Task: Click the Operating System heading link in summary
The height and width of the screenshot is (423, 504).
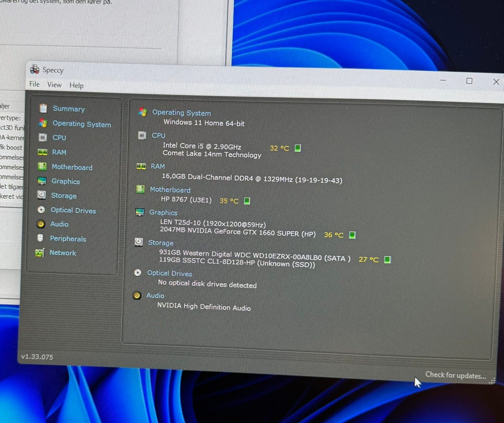Action: pos(182,113)
